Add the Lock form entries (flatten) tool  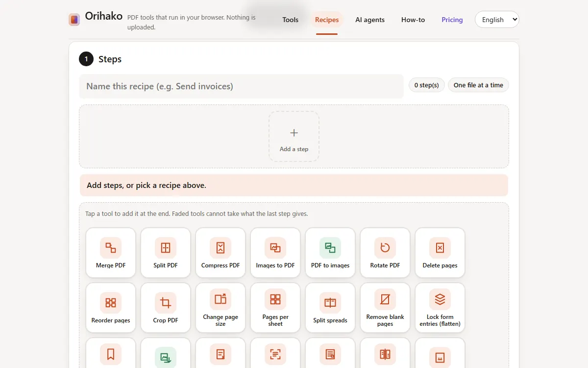tap(440, 308)
